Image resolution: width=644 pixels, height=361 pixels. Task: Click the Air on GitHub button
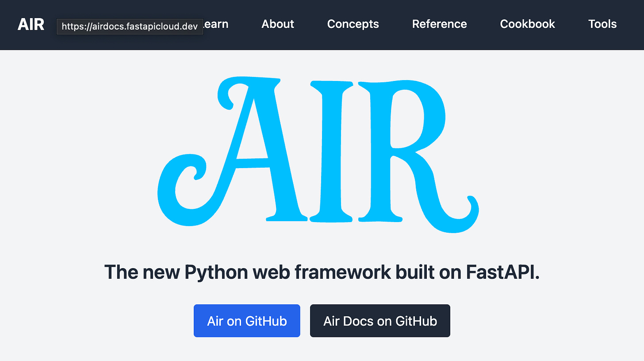[x=247, y=321]
